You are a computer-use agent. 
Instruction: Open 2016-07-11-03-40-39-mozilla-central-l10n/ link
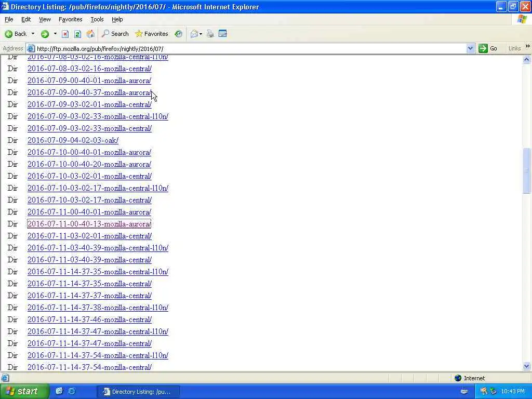98,248
